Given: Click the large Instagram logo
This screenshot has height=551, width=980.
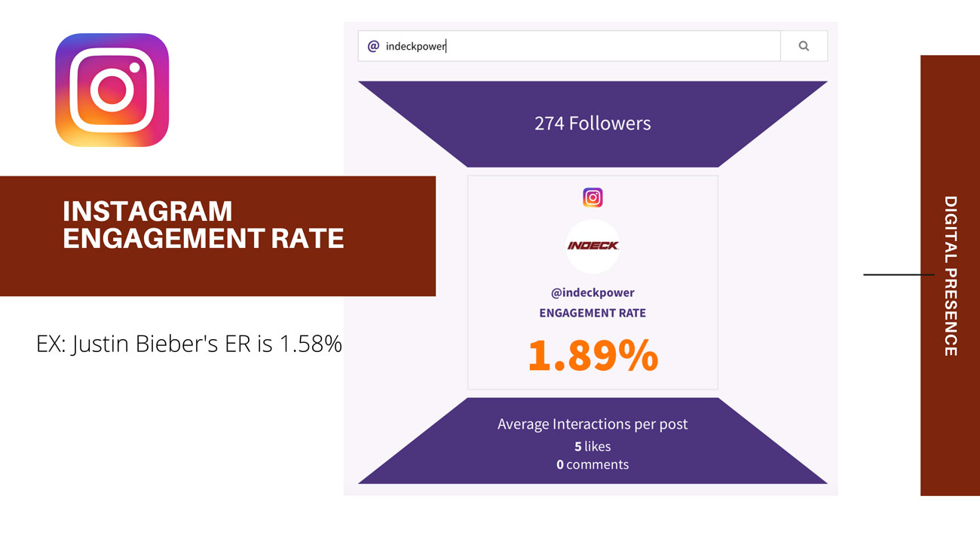Looking at the screenshot, I should pyautogui.click(x=112, y=90).
